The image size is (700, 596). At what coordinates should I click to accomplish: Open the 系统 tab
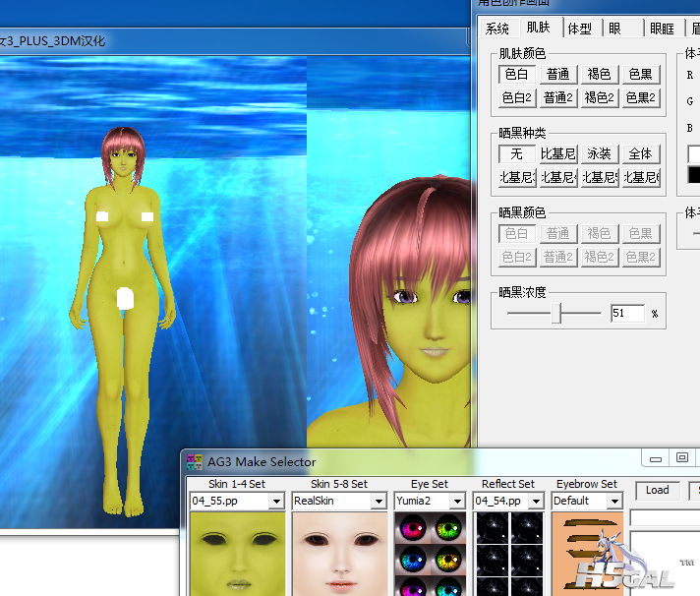point(497,29)
